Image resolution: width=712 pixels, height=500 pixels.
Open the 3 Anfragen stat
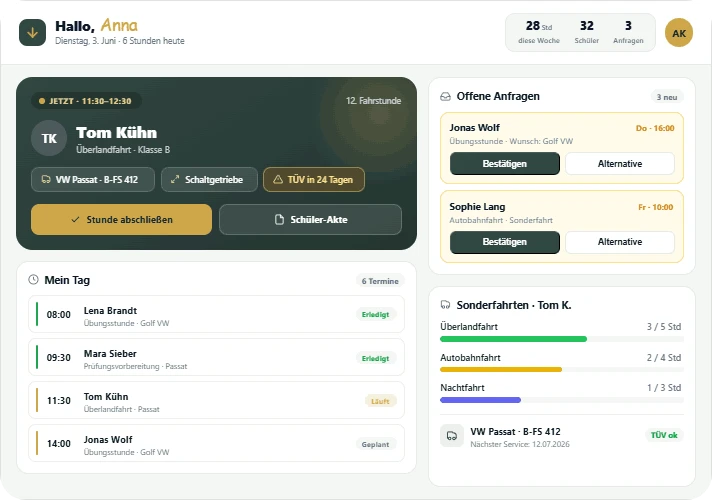tap(628, 32)
